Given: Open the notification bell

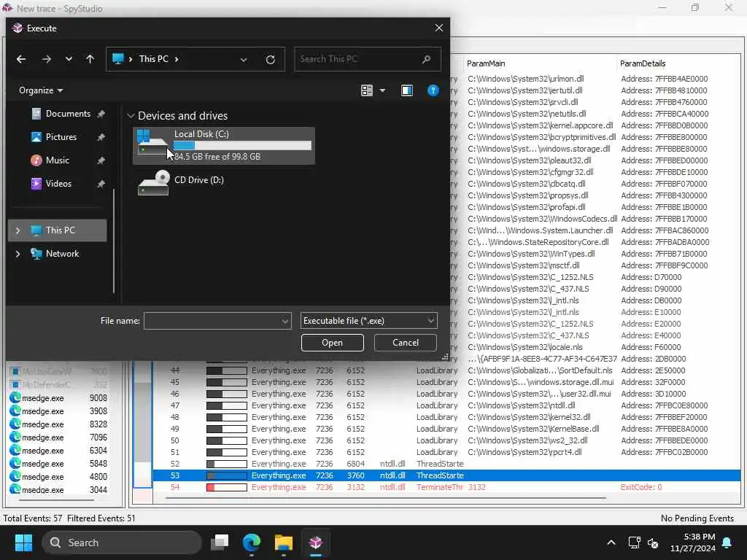Looking at the screenshot, I should pos(727,542).
